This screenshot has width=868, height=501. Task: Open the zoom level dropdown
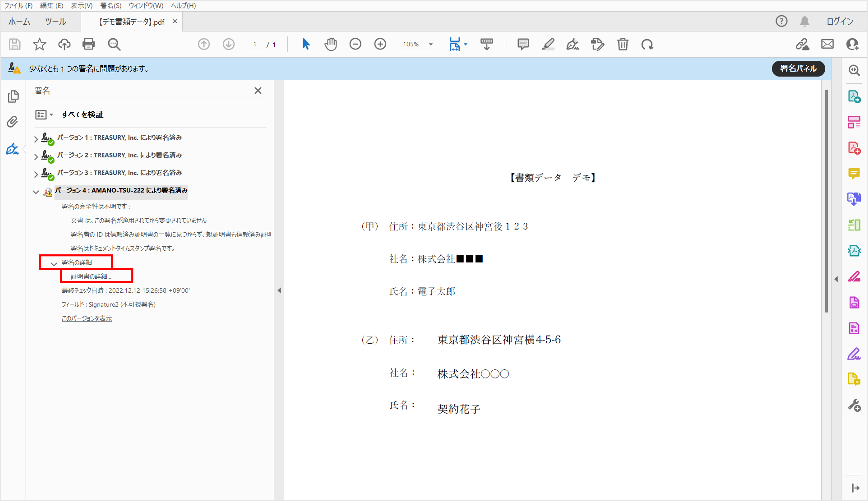tap(431, 44)
